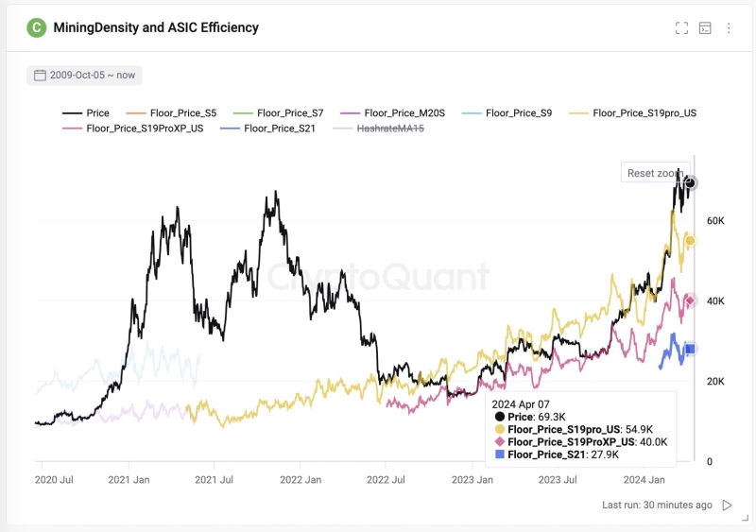Open the query console icon

point(705,28)
